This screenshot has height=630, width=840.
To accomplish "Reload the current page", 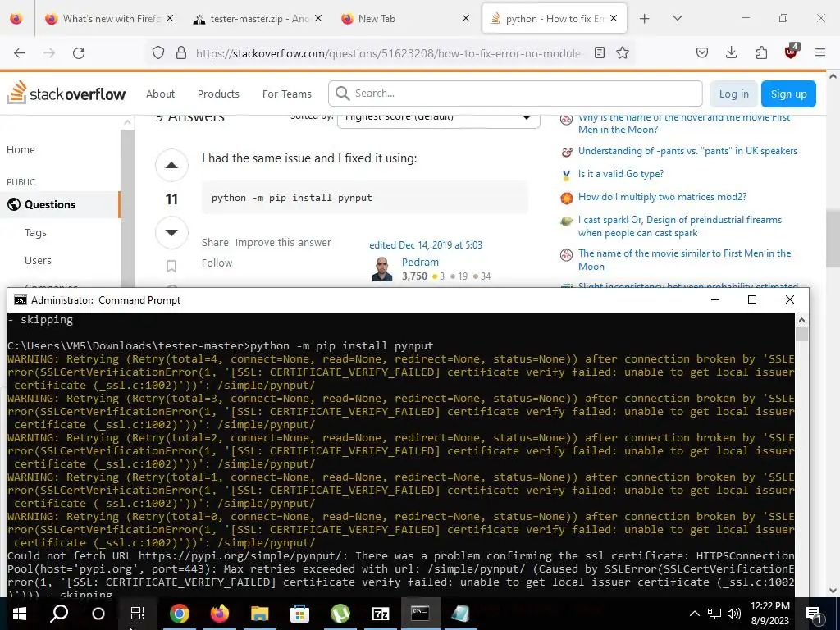I will coord(79,53).
